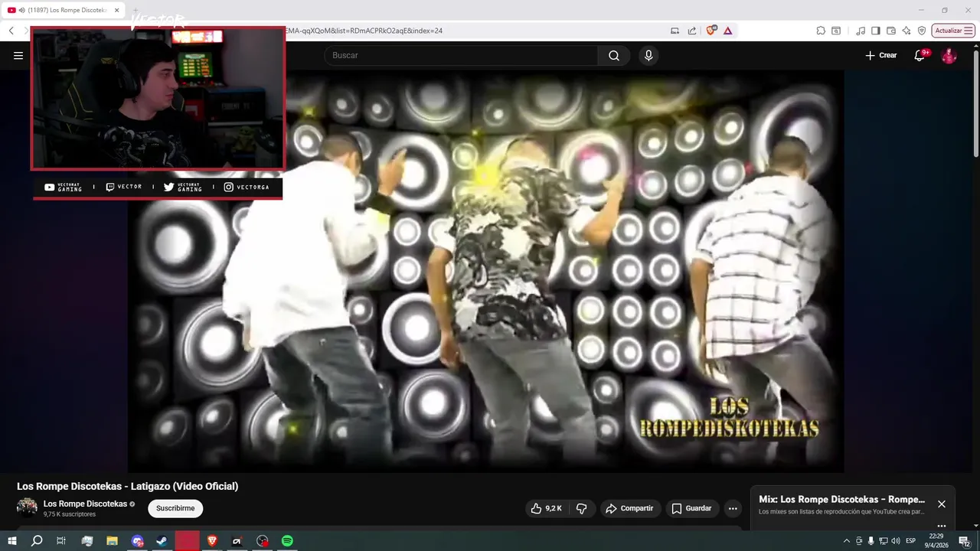Image resolution: width=980 pixels, height=551 pixels.
Task: Click the Suscribirme button
Action: [175, 508]
